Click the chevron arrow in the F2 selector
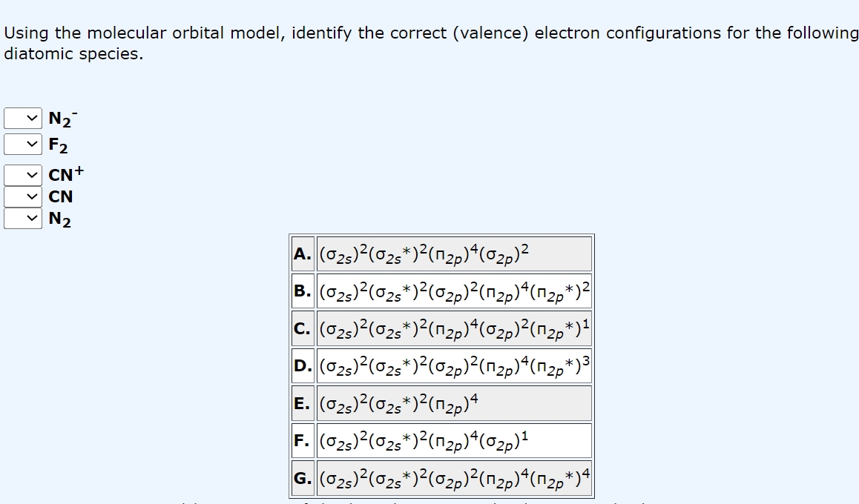859x504 pixels. [x=31, y=144]
